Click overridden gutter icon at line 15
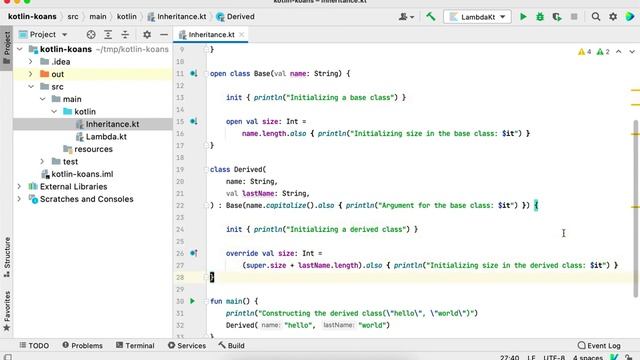The image size is (640, 360). coord(193,121)
